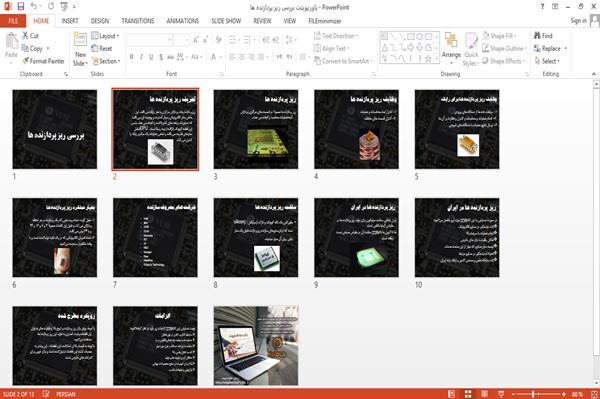
Task: Select rectangle shape in Shapes gallery
Action: point(411,37)
